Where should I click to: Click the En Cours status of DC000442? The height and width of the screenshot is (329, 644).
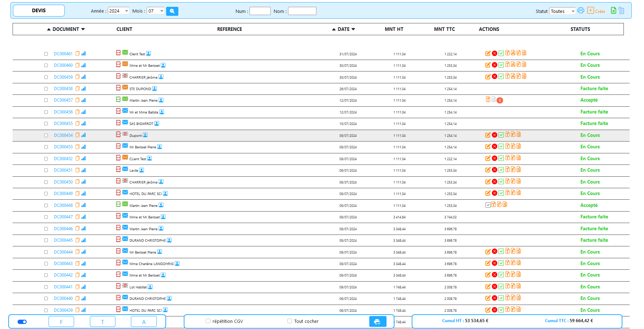pos(590,275)
